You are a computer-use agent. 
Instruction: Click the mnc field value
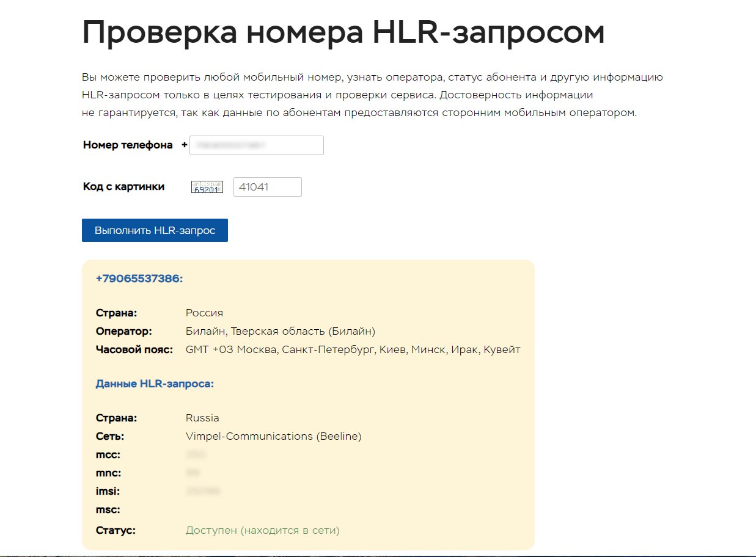point(191,473)
